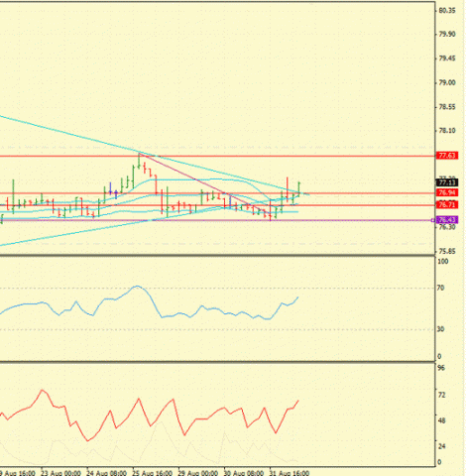Click the 80.35 price axis value
The image size is (466, 476).
447,11
